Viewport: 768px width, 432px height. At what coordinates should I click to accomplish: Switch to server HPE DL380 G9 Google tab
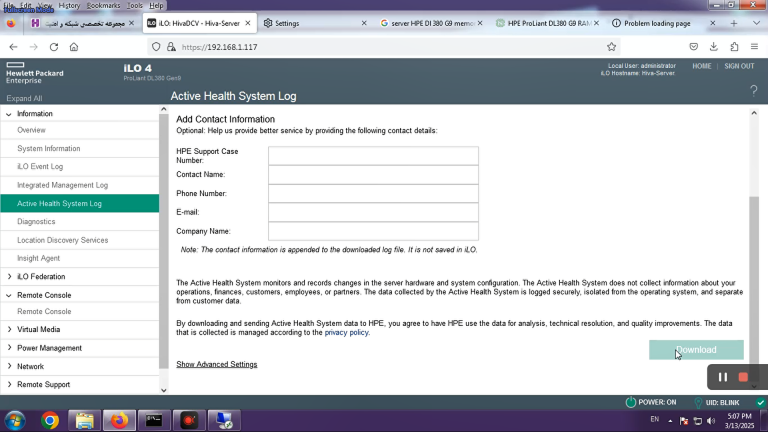click(x=431, y=23)
